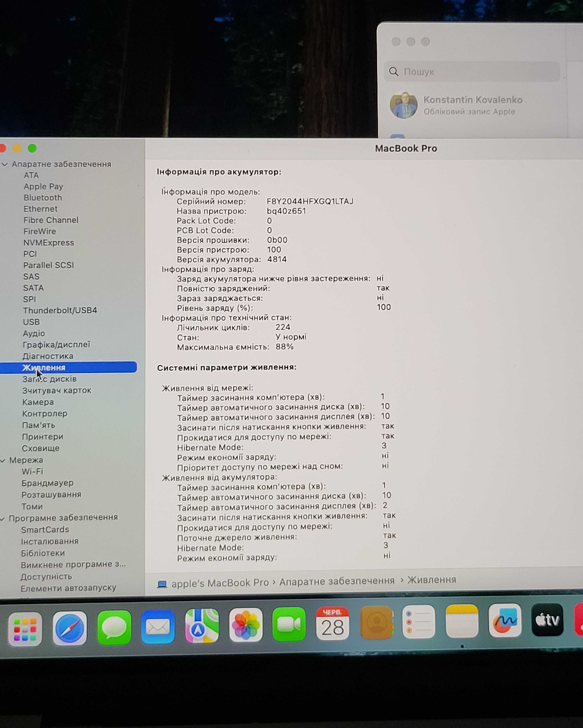Click Апаратне забезпечення in path bar
This screenshot has width=583, height=728.
(x=337, y=581)
